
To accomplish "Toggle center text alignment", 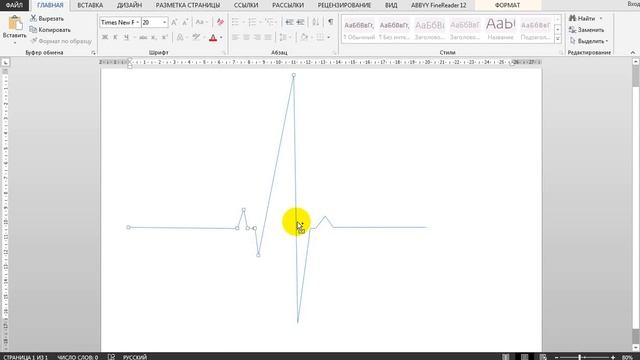I will click(x=246, y=38).
